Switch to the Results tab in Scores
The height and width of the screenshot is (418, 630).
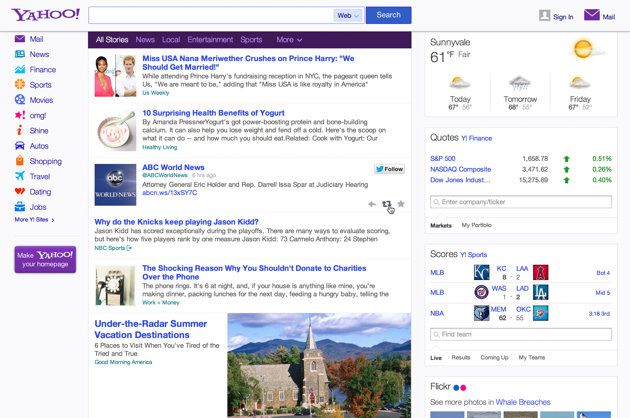461,357
